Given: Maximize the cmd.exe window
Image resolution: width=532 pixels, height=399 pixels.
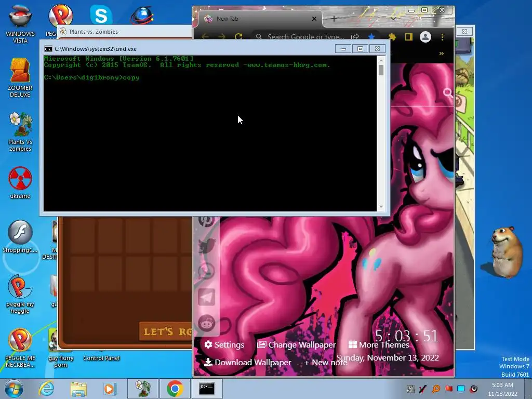Looking at the screenshot, I should click(361, 49).
